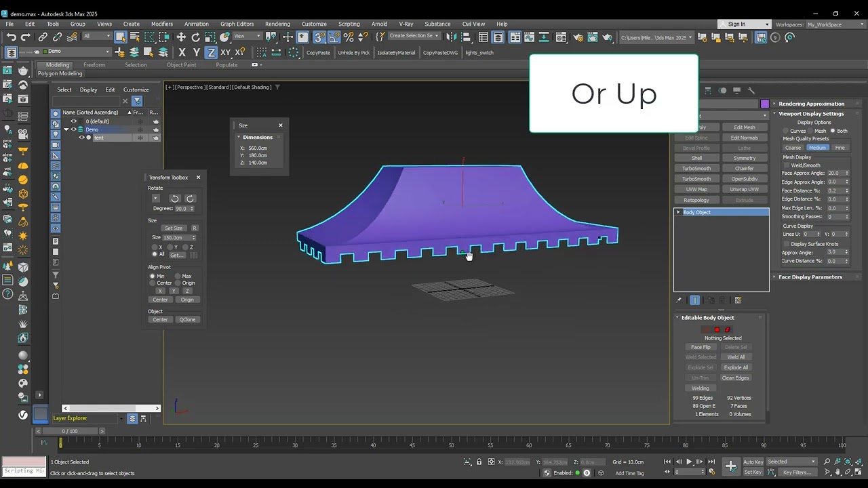Activate the Select and Move tool
Image resolution: width=868 pixels, height=488 pixels.
180,37
